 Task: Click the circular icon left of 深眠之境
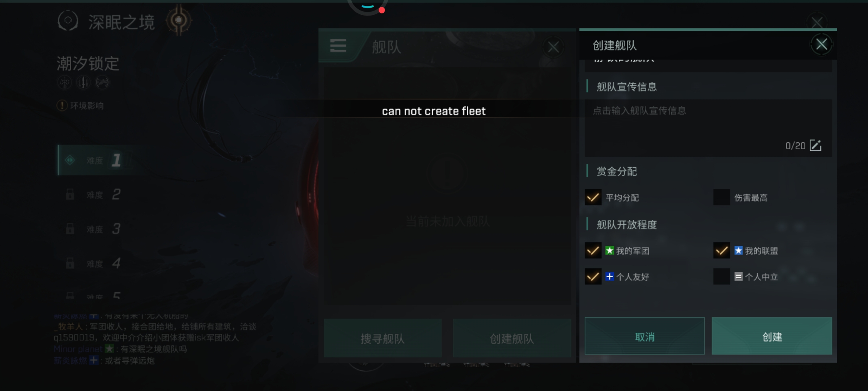tap(68, 21)
